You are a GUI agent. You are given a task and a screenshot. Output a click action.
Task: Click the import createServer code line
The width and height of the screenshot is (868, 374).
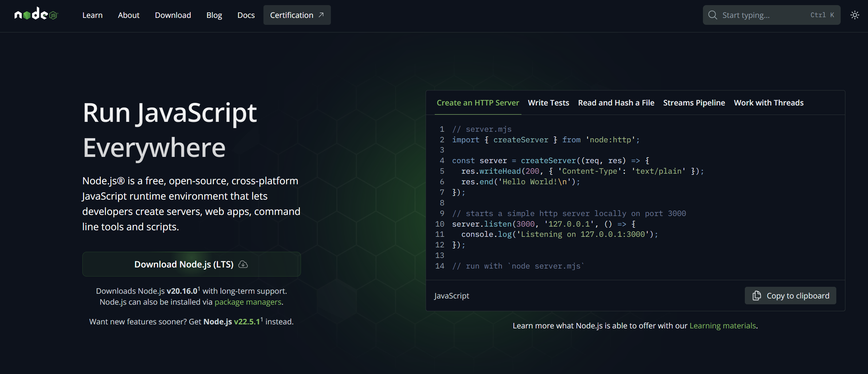[x=546, y=140]
